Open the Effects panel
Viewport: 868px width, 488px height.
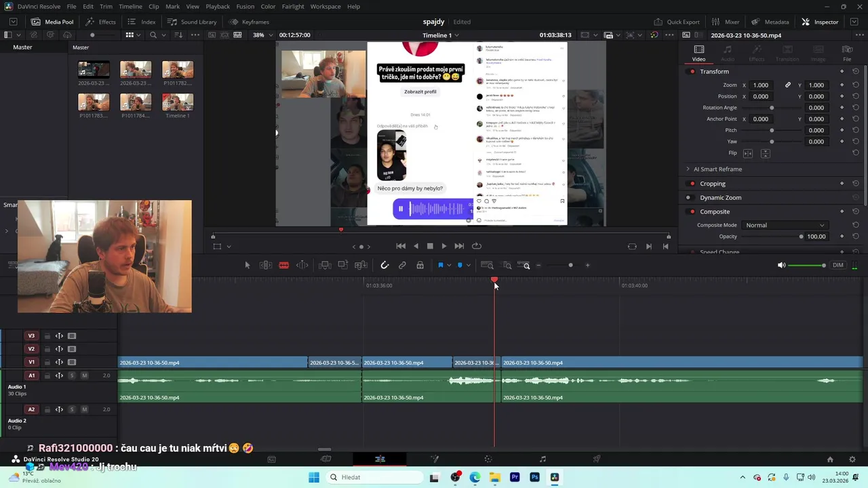click(100, 22)
